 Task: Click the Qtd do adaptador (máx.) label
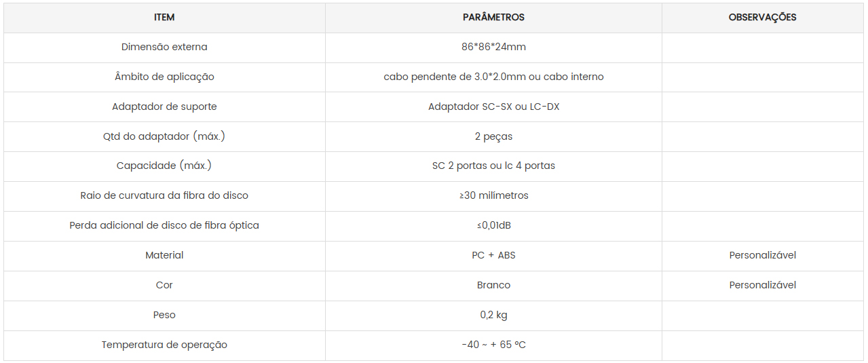pyautogui.click(x=164, y=136)
